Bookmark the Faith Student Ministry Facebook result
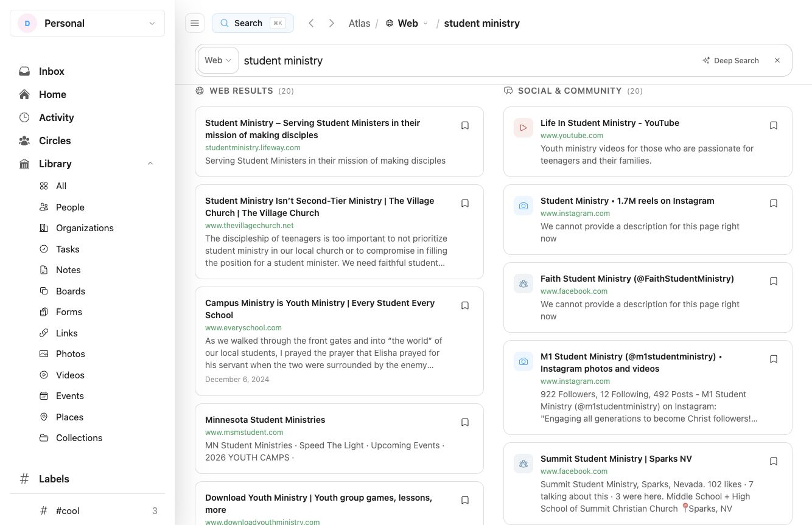This screenshot has width=812, height=525. (x=774, y=281)
